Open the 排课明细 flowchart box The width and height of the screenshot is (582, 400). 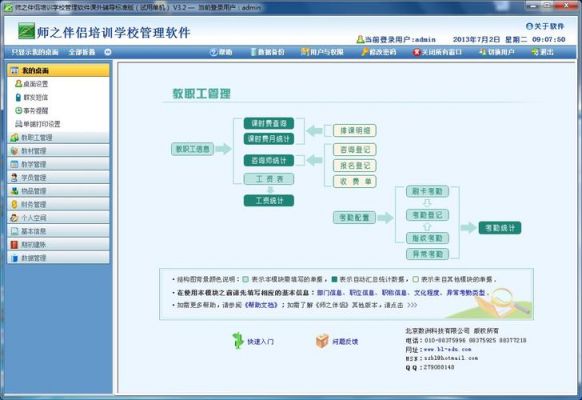click(x=354, y=131)
